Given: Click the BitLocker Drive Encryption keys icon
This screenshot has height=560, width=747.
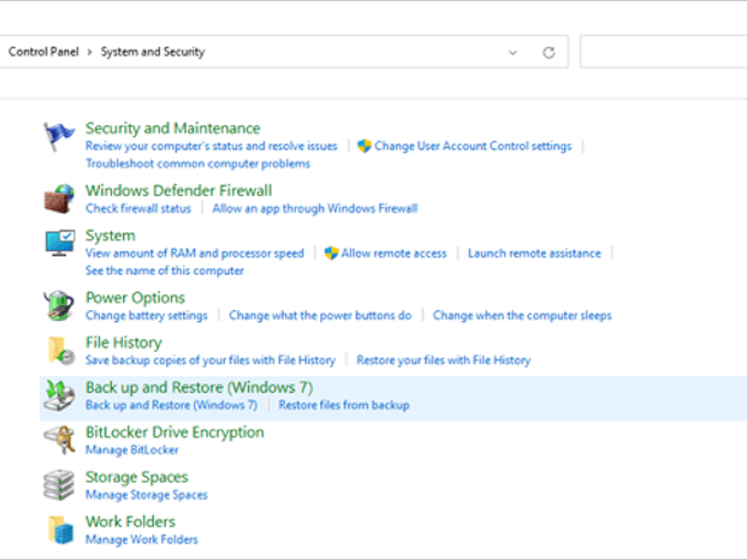Looking at the screenshot, I should coord(59,440).
